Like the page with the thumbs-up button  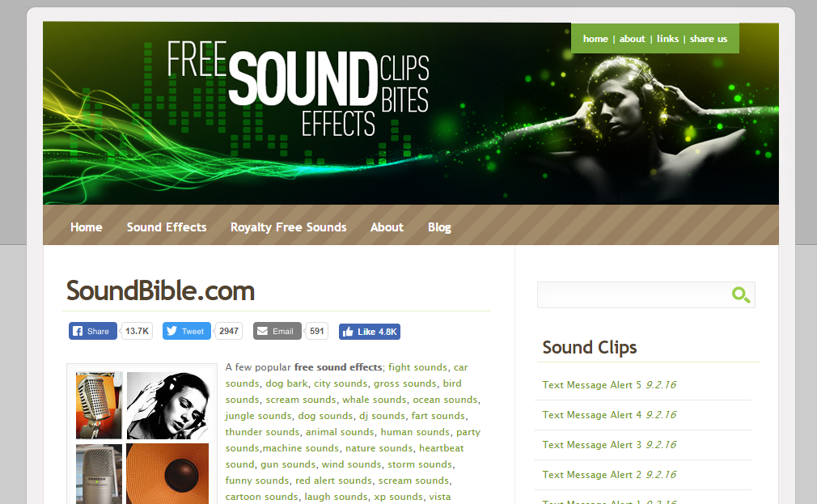click(370, 332)
